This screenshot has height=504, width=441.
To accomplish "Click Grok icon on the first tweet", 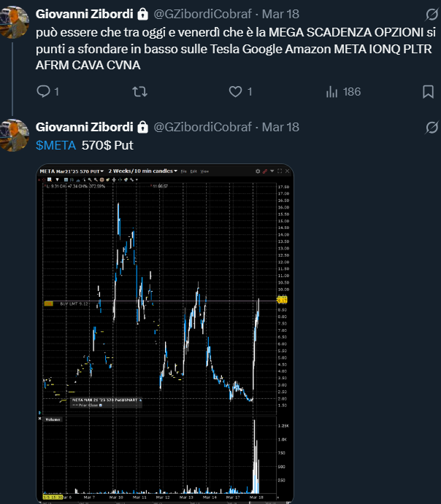I will [431, 15].
